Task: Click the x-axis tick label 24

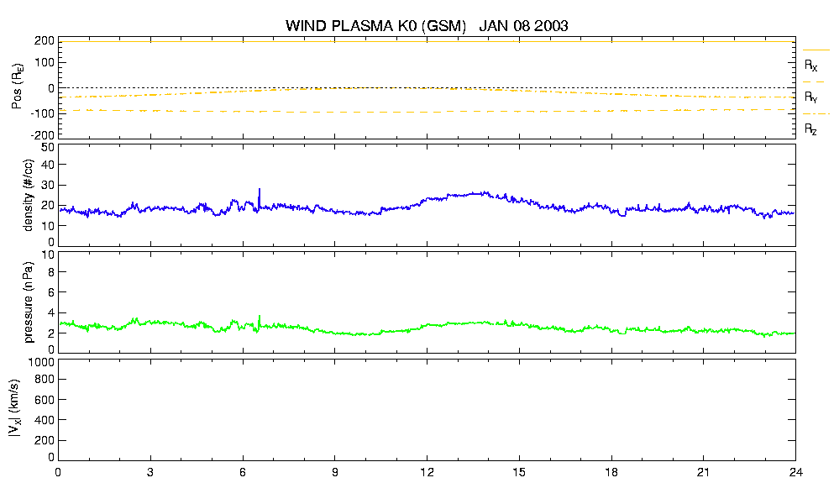Action: (795, 472)
